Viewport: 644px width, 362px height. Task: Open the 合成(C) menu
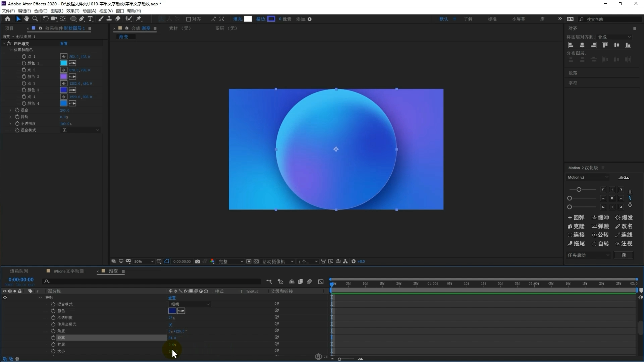pos(41,11)
